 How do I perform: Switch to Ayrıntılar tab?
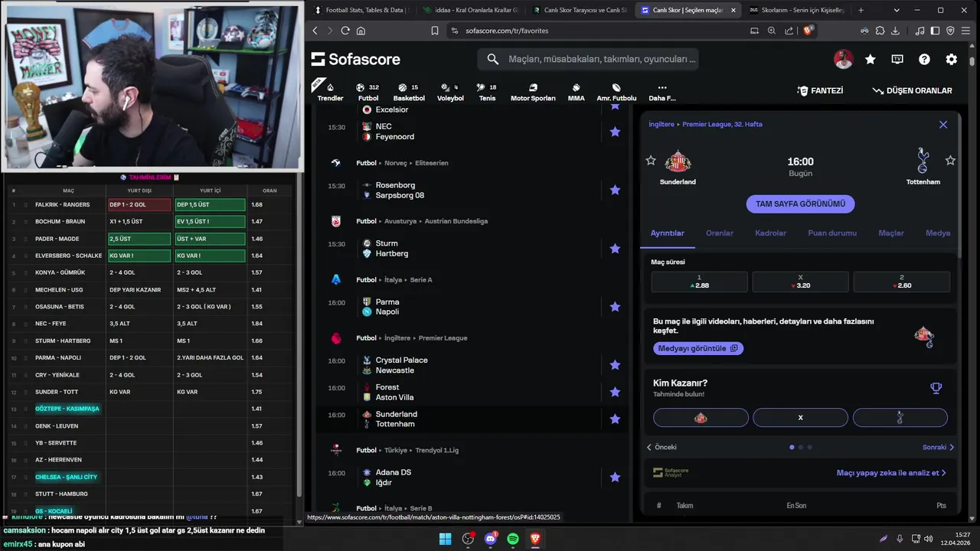(668, 233)
